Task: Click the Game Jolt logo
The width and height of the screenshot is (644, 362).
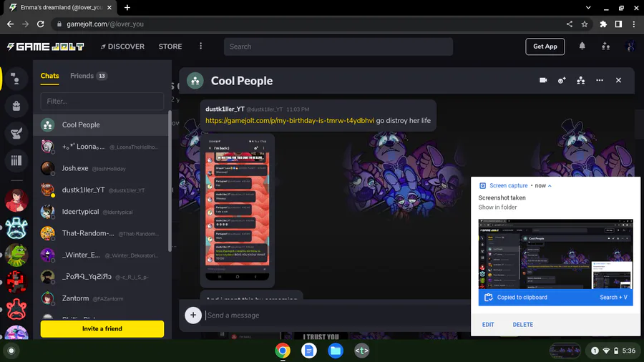Action: click(46, 47)
